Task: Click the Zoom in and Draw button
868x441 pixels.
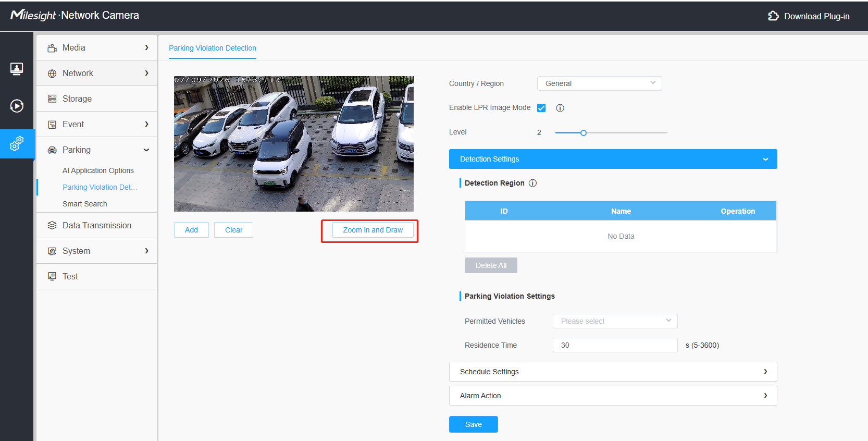Action: click(373, 230)
